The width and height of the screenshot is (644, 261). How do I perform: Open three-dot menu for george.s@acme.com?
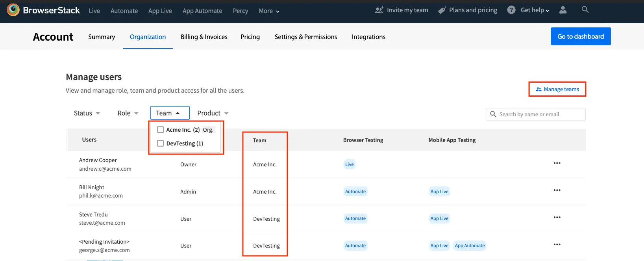(x=557, y=245)
